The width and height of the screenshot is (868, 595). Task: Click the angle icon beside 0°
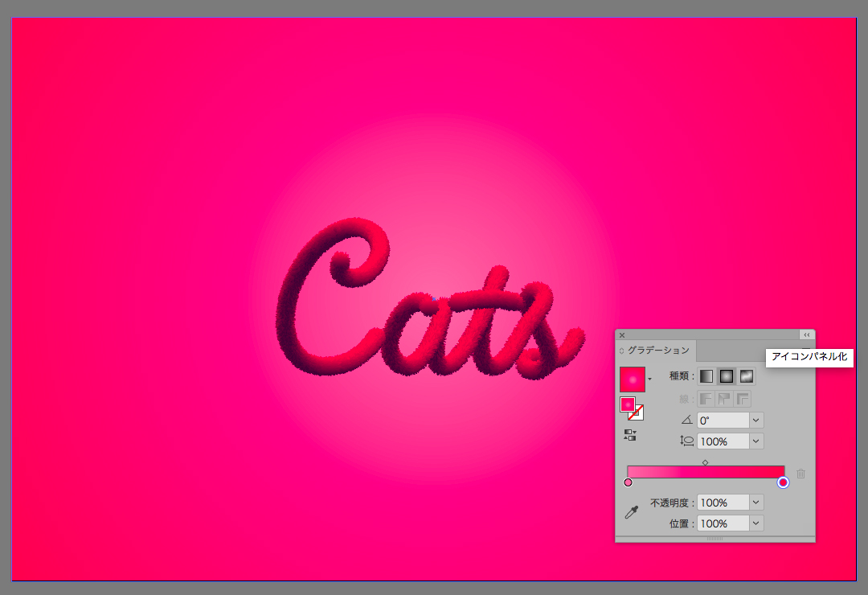pyautogui.click(x=686, y=420)
